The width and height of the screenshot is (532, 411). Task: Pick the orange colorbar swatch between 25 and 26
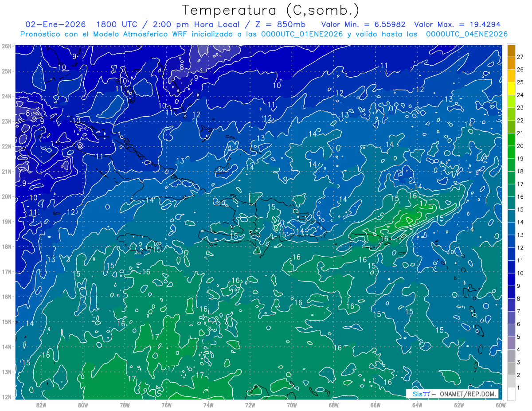click(x=511, y=76)
